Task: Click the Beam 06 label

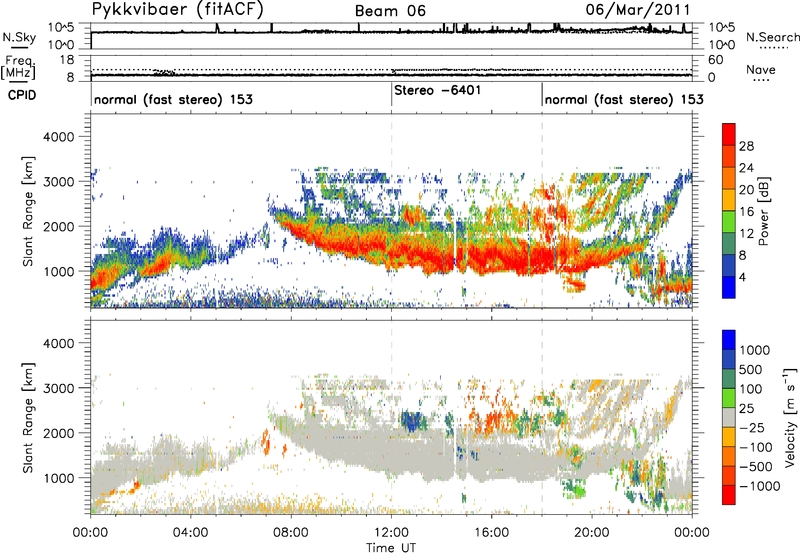Action: point(390,11)
